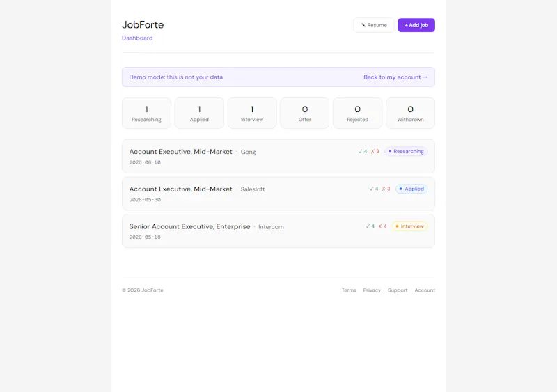
Task: Click the Applied status badge on Salesloft
Action: tap(411, 189)
